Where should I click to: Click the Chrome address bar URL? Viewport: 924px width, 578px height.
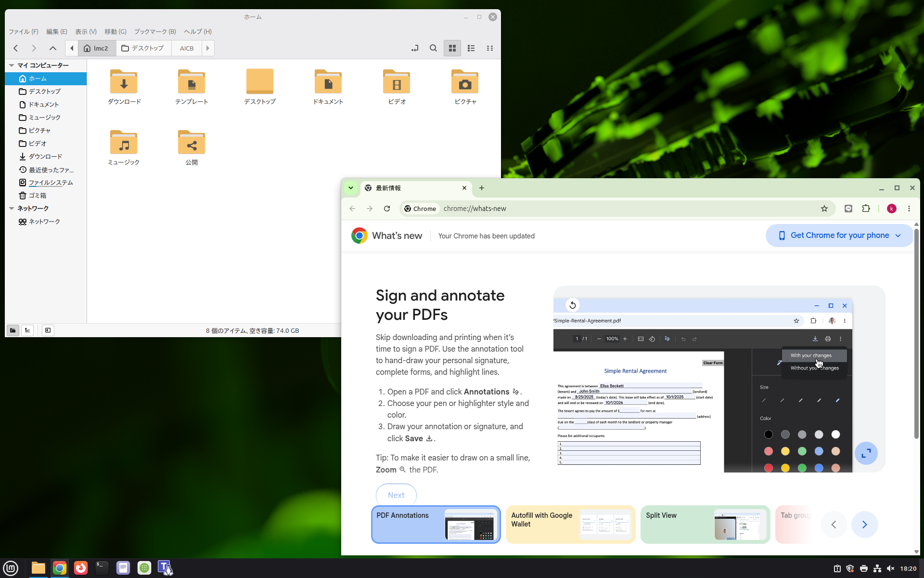point(475,209)
